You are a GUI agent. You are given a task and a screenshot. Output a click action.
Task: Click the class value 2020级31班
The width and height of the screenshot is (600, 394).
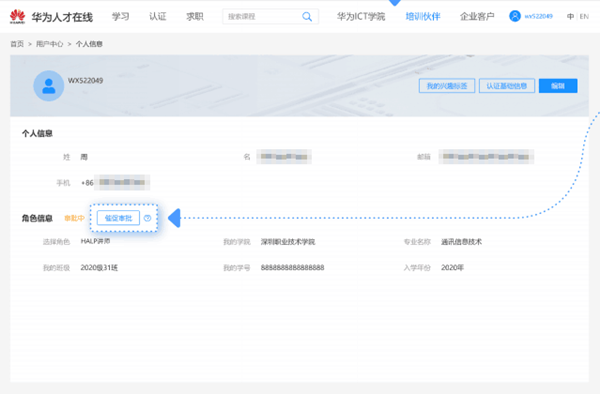pos(99,268)
